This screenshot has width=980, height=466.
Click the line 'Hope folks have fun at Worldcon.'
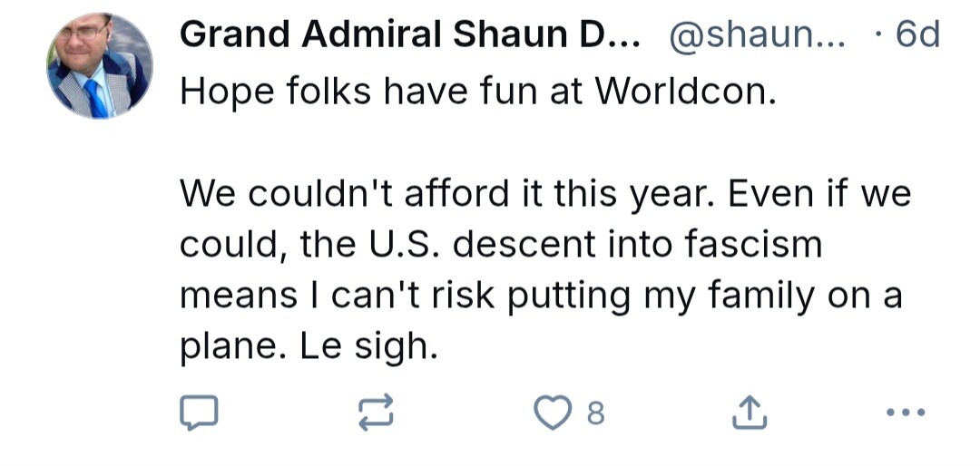coord(478,92)
